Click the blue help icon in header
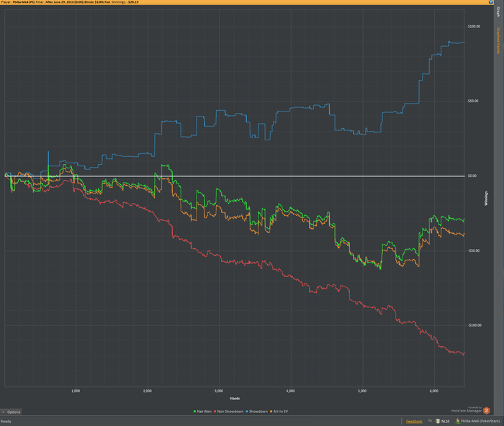Viewport: 504px width, 426px height. pyautogui.click(x=491, y=2)
